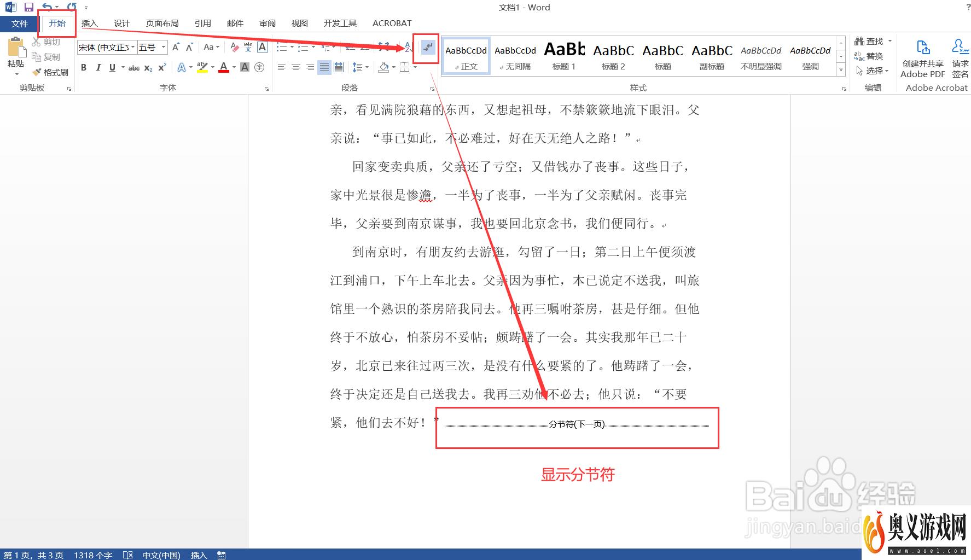Apply the 标题 1 style
The width and height of the screenshot is (971, 560).
[x=564, y=56]
